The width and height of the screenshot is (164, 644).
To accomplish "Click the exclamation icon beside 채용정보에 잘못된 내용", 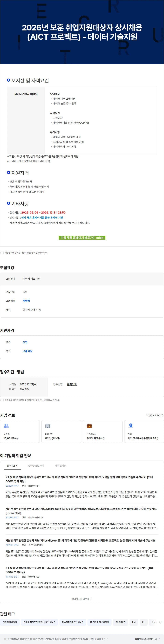I will [2, 253].
